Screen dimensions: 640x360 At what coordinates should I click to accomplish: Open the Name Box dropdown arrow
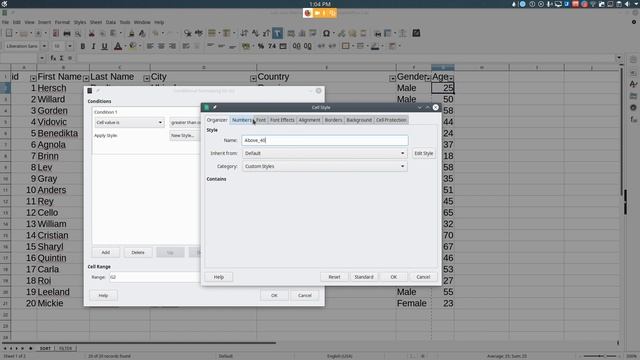pos(42,58)
